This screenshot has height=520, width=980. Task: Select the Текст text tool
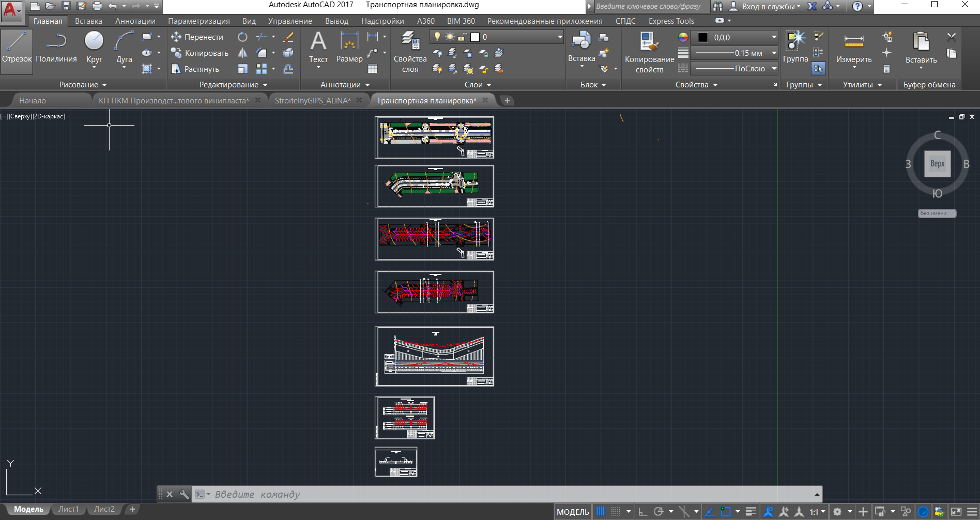[318, 48]
